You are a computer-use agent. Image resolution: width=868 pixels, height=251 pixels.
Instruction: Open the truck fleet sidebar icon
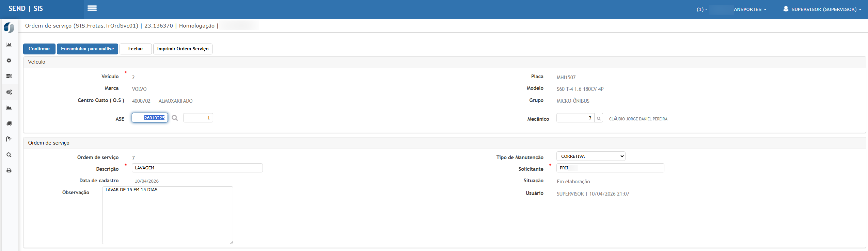coord(9,123)
